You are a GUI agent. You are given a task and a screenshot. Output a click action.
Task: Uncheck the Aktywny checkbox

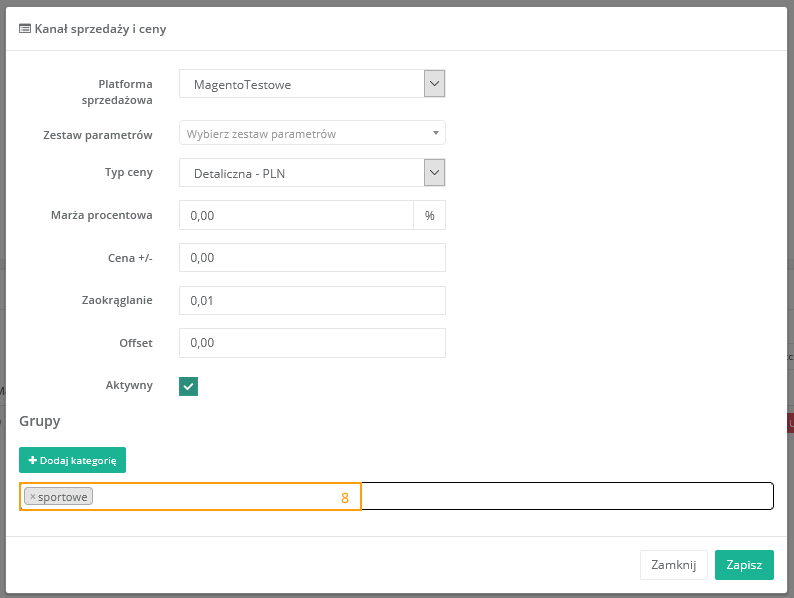coord(188,386)
